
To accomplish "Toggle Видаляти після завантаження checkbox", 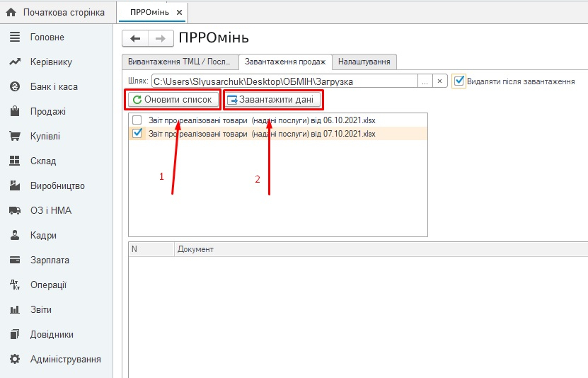I will click(x=459, y=81).
